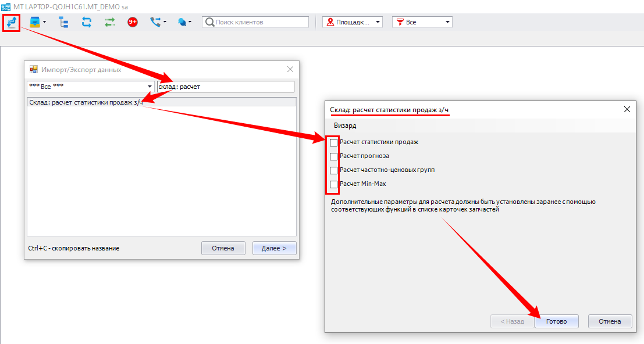The width and height of the screenshot is (644, 344).
Task: Click the tree structure toolbar icon
Action: [63, 22]
